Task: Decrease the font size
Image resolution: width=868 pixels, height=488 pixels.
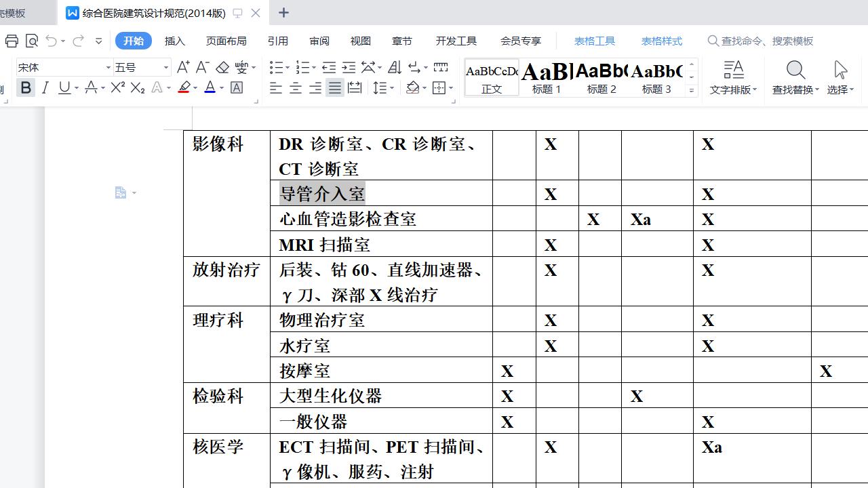Action: pos(202,67)
